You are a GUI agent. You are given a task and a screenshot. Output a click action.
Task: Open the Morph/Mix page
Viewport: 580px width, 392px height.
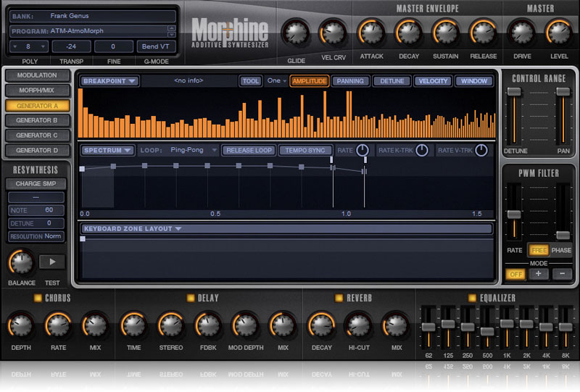(x=36, y=91)
